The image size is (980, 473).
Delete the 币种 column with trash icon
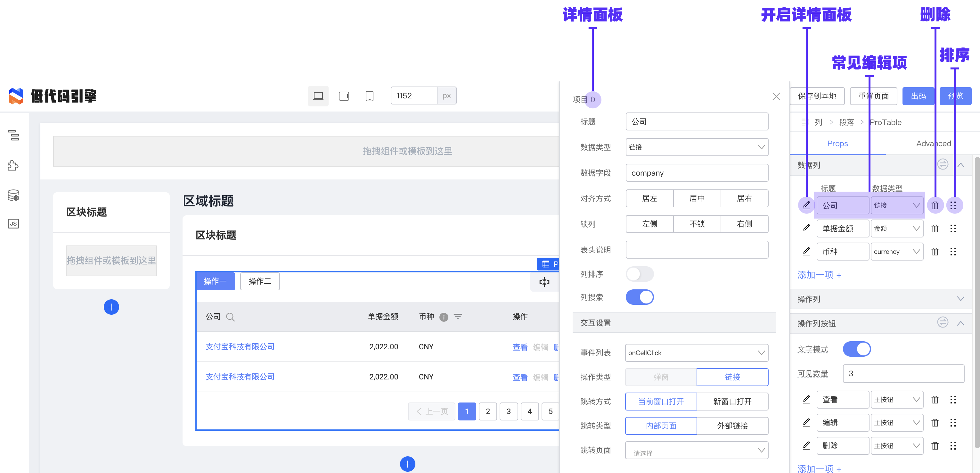point(935,252)
